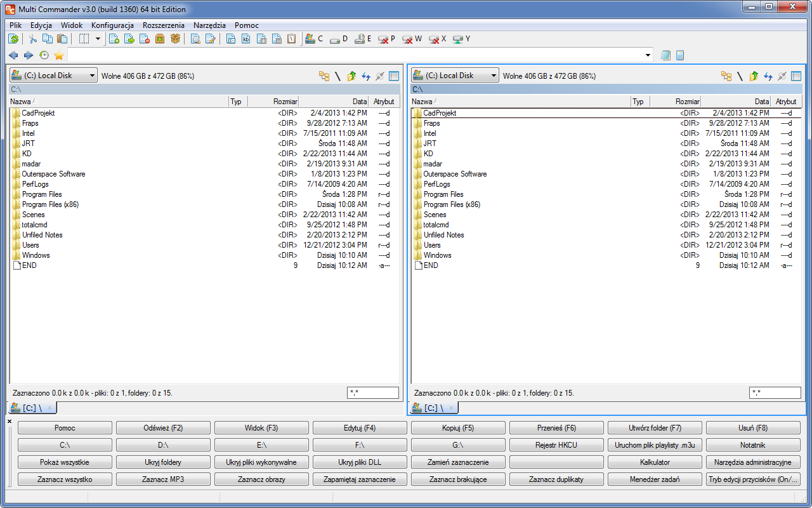Click the clipboard paste icon

(62, 39)
